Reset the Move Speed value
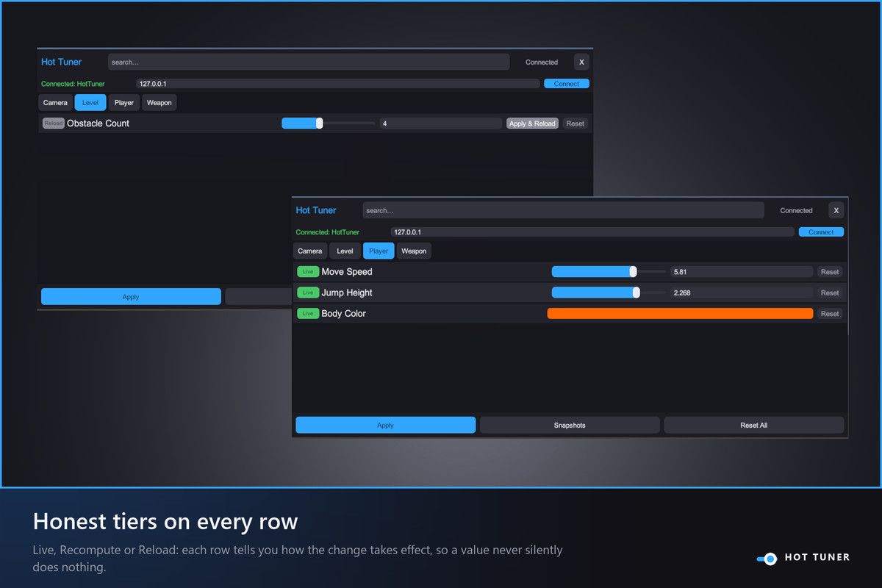Image resolution: width=882 pixels, height=588 pixels. coord(830,272)
